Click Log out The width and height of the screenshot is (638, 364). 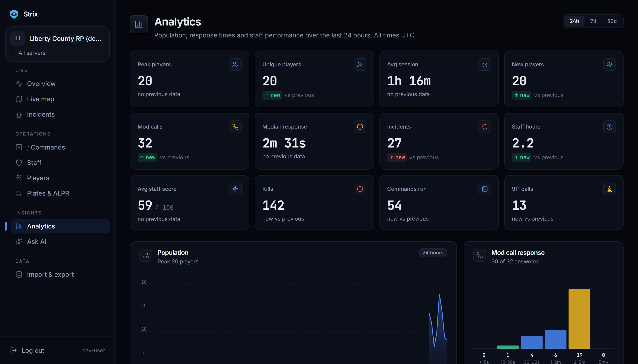point(27,350)
